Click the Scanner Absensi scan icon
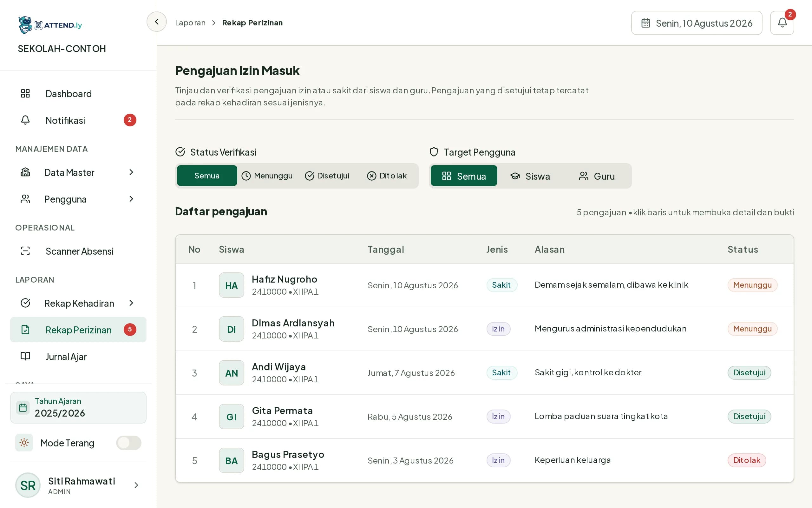Image resolution: width=812 pixels, height=508 pixels. tap(25, 251)
